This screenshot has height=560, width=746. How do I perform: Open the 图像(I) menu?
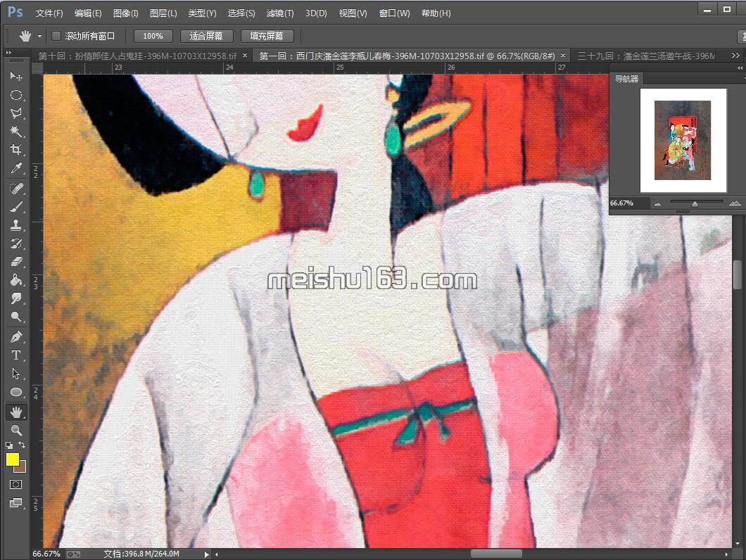pyautogui.click(x=125, y=13)
